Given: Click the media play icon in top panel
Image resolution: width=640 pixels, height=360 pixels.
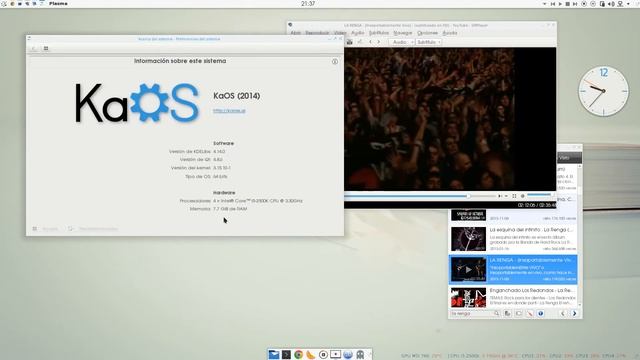Looking at the screenshot, I should pos(560,4).
